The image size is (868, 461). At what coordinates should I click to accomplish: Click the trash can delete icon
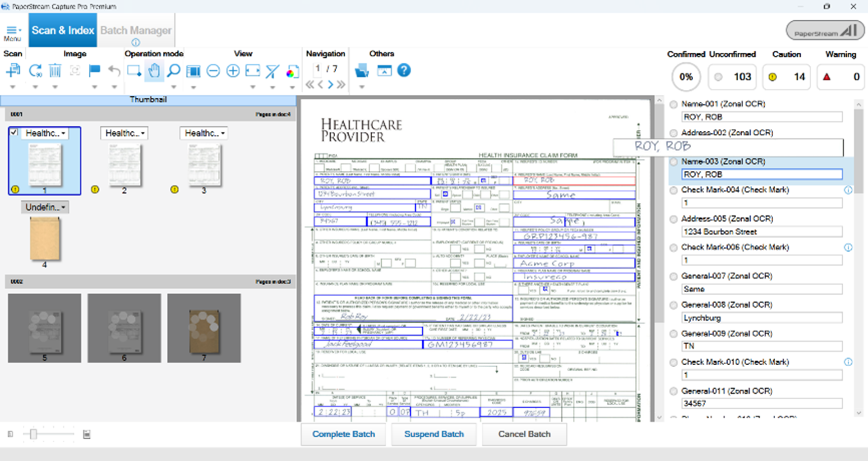[55, 71]
